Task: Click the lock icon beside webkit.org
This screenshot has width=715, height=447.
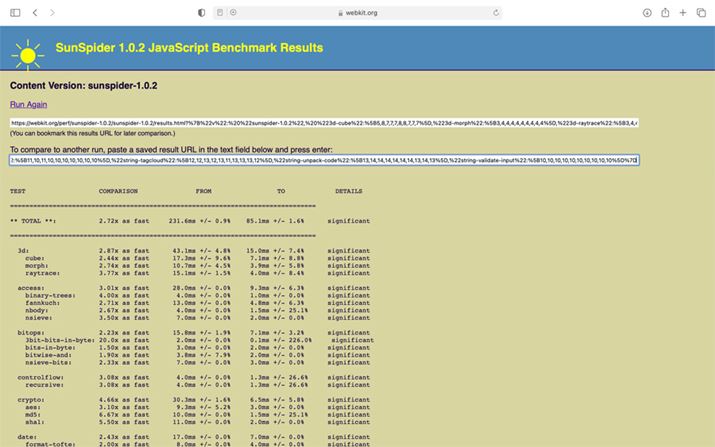Action: coord(340,13)
